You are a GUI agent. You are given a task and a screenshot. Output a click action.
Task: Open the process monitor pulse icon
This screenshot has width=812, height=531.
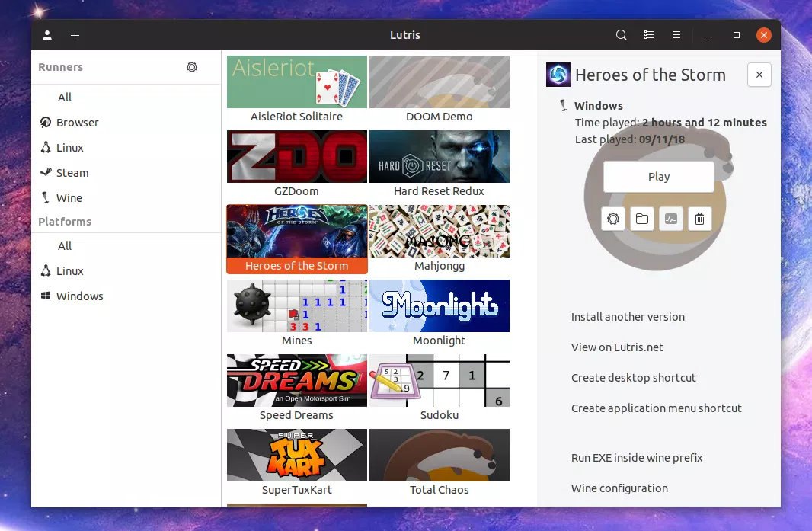click(670, 219)
